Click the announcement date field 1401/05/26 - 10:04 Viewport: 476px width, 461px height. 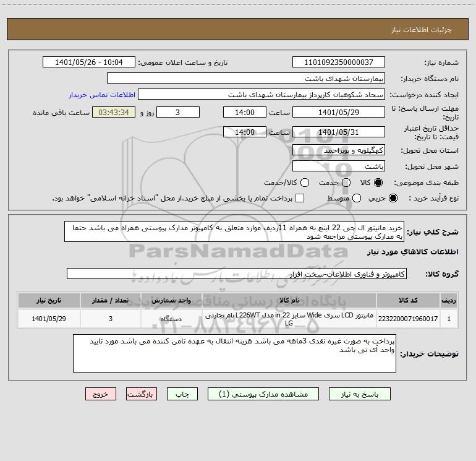tap(89, 62)
